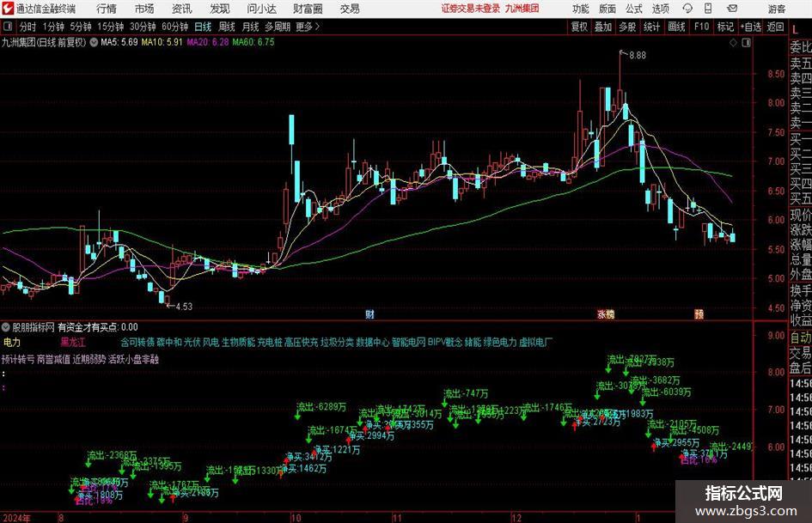
Task: Click the 预 marker on the chart timeline
Action: click(699, 313)
